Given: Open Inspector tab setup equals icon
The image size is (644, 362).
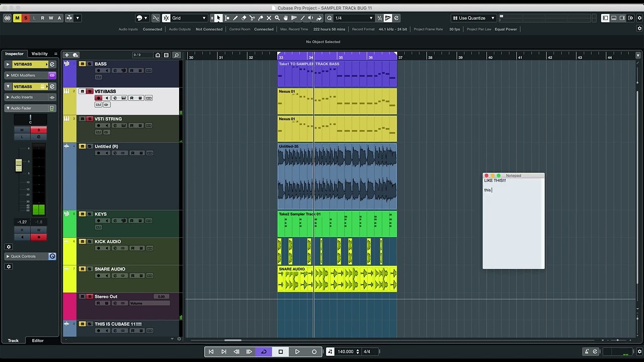Looking at the screenshot, I should tap(55, 54).
